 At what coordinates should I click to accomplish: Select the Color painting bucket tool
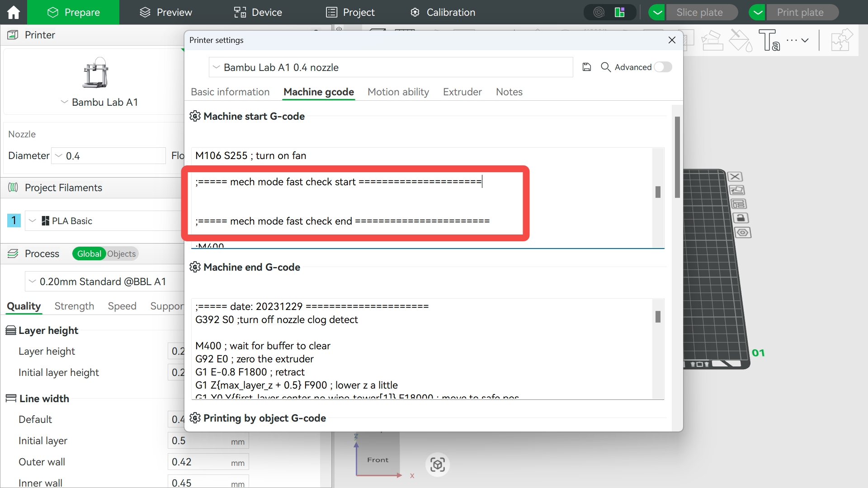pyautogui.click(x=741, y=40)
